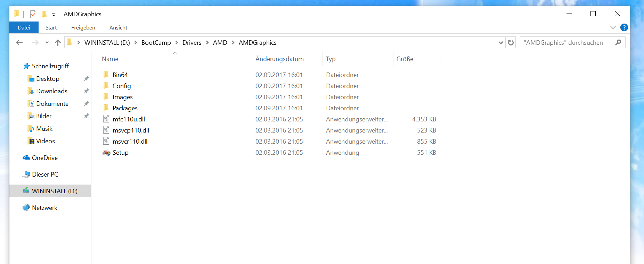Expand the chevron after AMD breadcrumb
Screen dimensions: 644x264
pyautogui.click(x=233, y=42)
